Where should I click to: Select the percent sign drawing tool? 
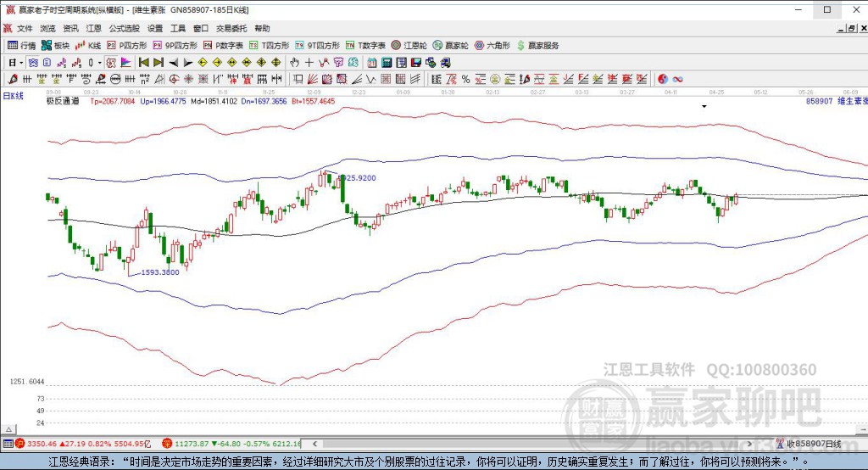click(465, 79)
